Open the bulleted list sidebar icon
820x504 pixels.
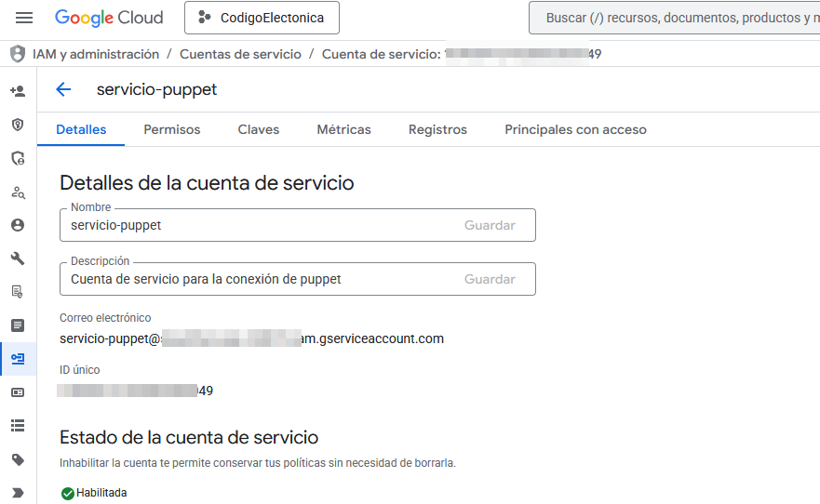tap(18, 426)
